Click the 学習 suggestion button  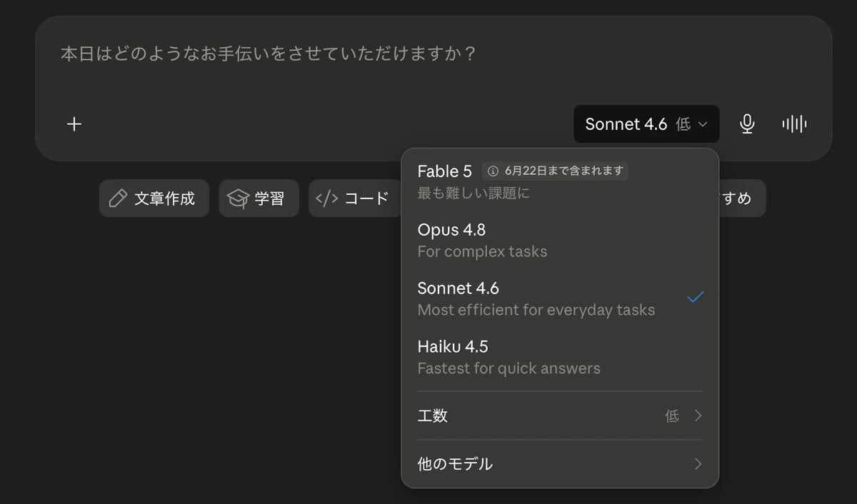tap(259, 198)
